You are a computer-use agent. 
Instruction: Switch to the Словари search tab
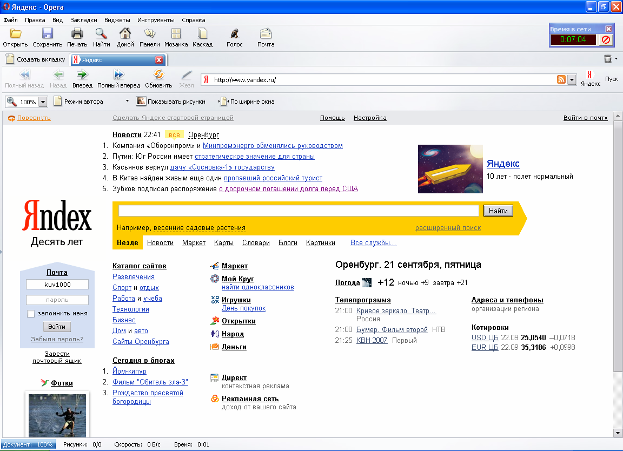(256, 242)
